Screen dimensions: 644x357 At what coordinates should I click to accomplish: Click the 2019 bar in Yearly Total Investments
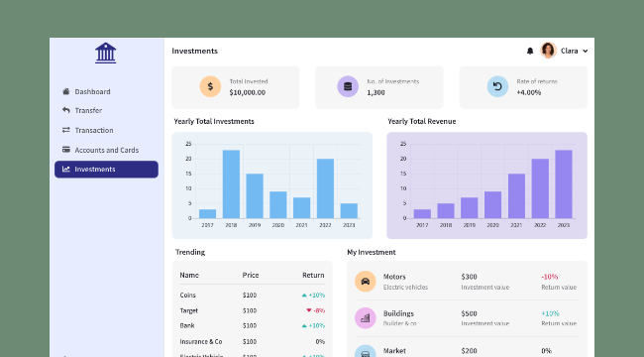[255, 195]
